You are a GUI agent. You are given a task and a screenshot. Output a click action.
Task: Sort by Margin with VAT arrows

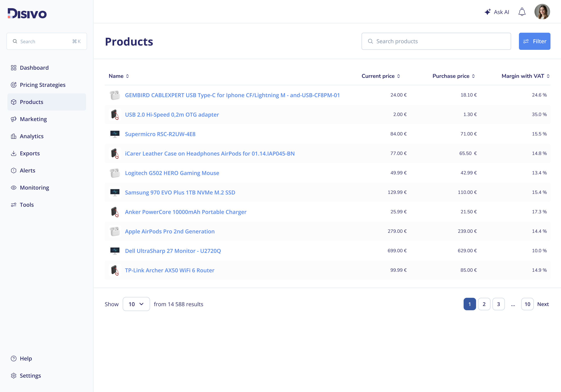point(548,76)
